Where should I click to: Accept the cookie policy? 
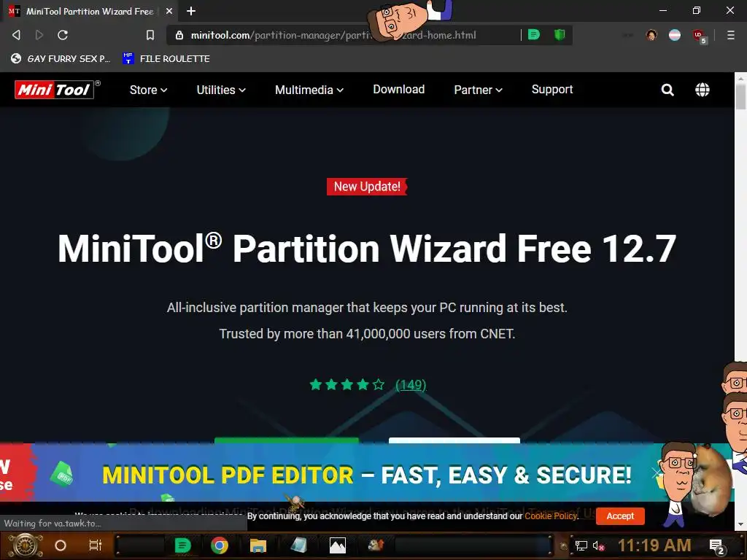pos(620,516)
